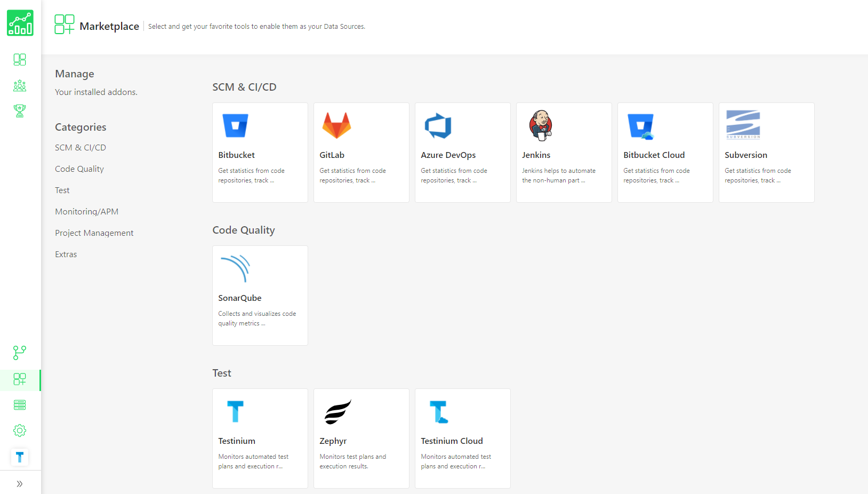The height and width of the screenshot is (494, 868).
Task: Select the Extras category
Action: click(x=66, y=254)
